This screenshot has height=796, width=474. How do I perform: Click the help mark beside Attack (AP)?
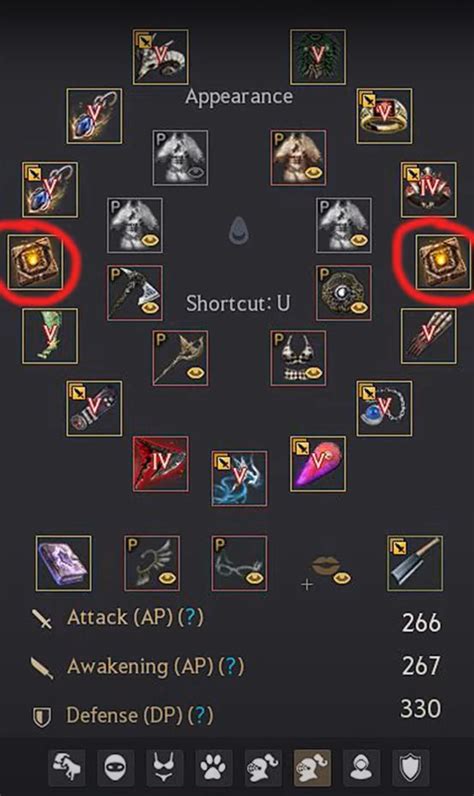190,617
